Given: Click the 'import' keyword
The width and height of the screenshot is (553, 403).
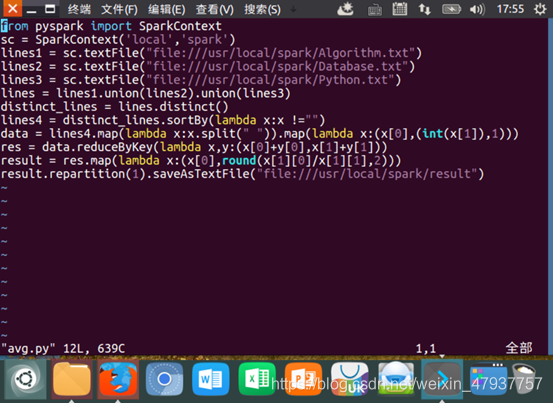Looking at the screenshot, I should (111, 26).
